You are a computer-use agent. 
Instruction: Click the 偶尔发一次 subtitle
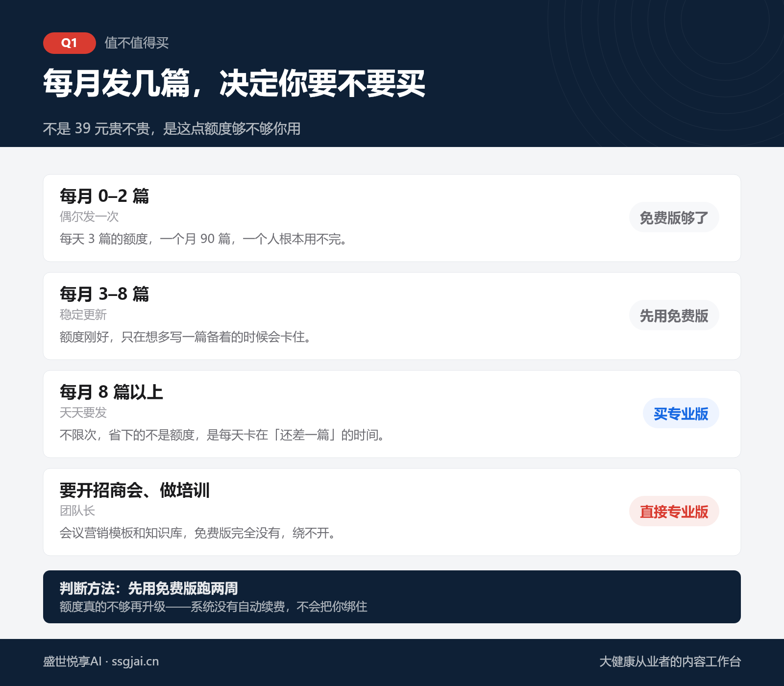click(x=89, y=217)
